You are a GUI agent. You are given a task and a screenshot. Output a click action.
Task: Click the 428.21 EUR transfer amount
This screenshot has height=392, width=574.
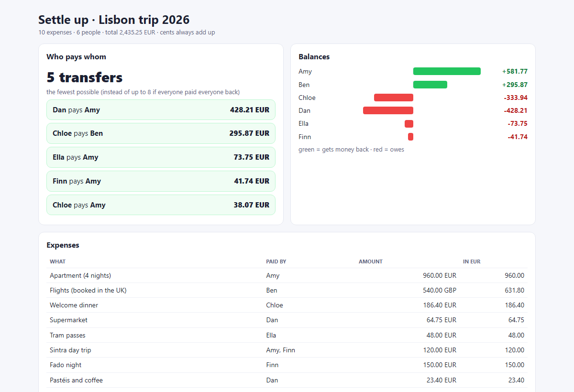250,110
